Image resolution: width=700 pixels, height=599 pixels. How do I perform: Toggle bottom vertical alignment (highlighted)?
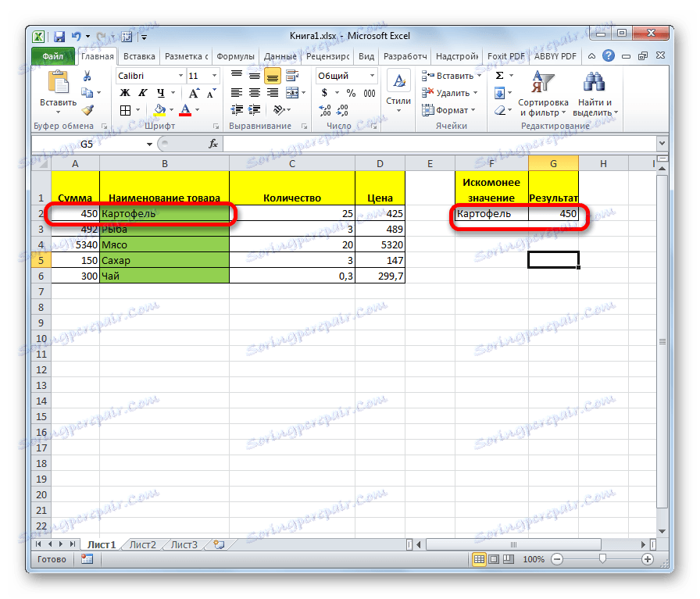tap(273, 77)
